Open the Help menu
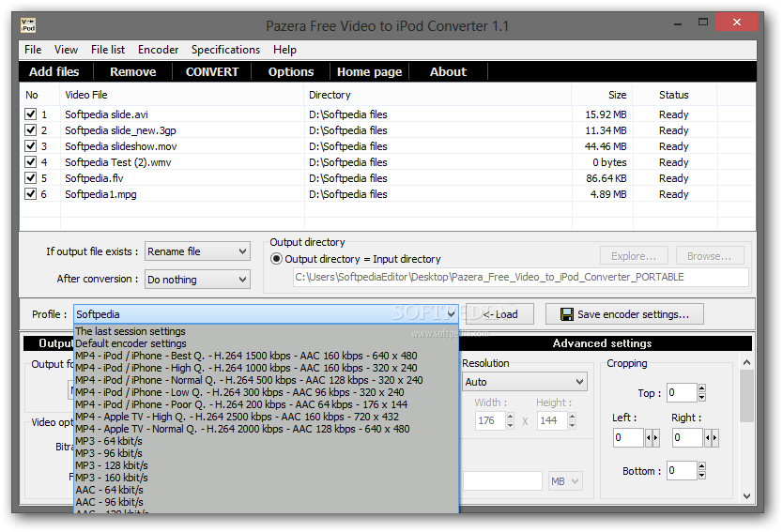This screenshot has height=532, width=783. (284, 50)
